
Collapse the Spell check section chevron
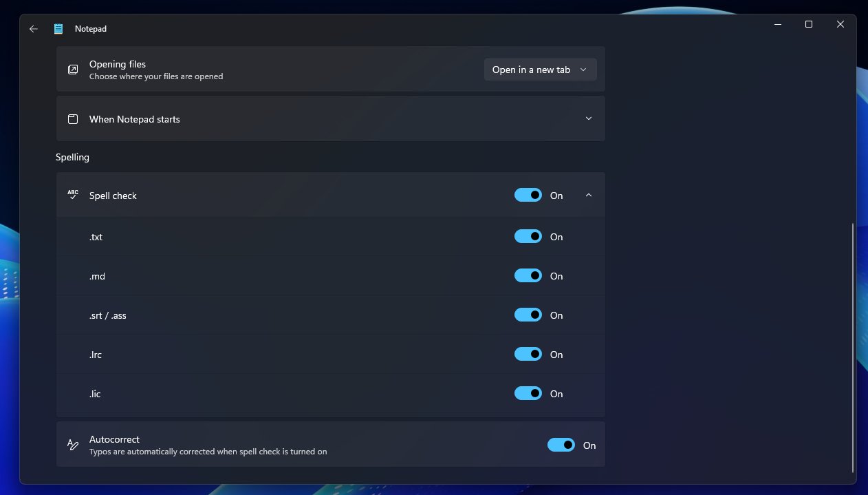(x=589, y=196)
